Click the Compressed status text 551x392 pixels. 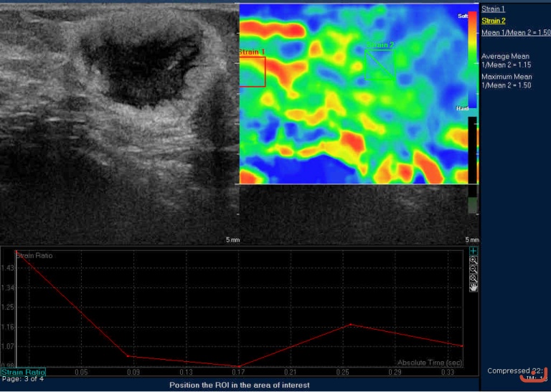[512, 371]
